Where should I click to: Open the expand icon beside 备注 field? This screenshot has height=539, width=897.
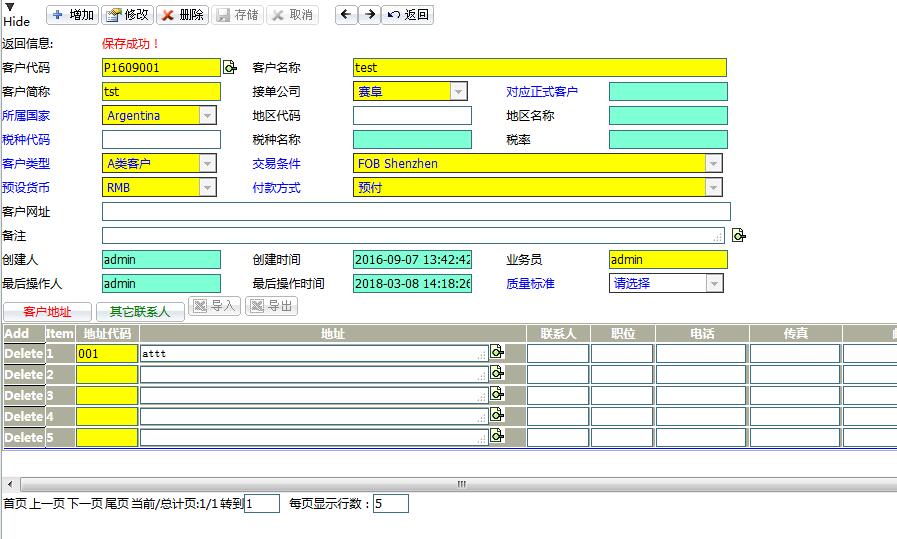[738, 236]
